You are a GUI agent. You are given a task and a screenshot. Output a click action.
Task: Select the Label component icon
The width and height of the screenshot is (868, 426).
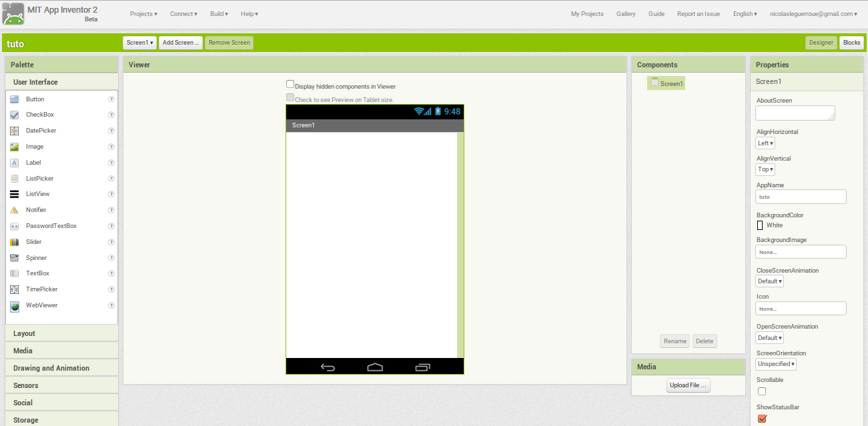(x=14, y=163)
